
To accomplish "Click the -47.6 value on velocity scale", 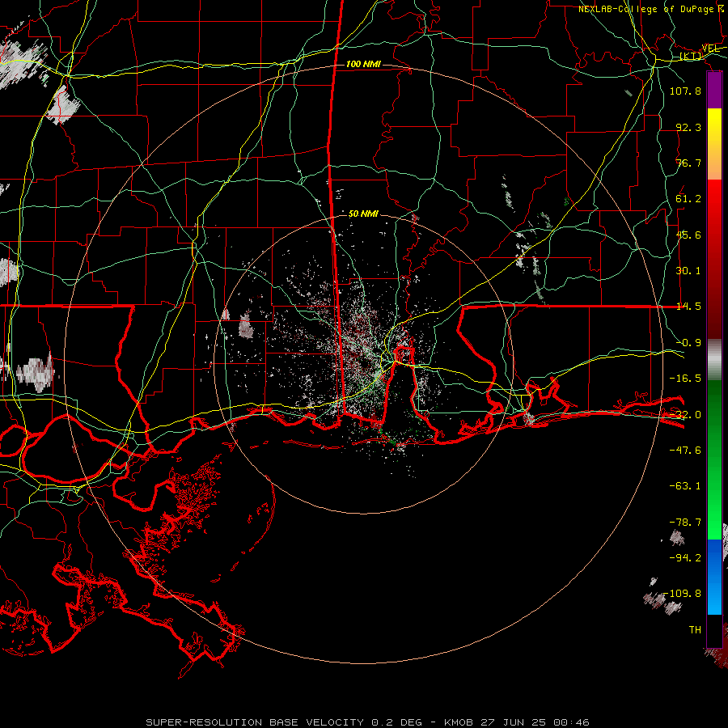I will point(685,451).
